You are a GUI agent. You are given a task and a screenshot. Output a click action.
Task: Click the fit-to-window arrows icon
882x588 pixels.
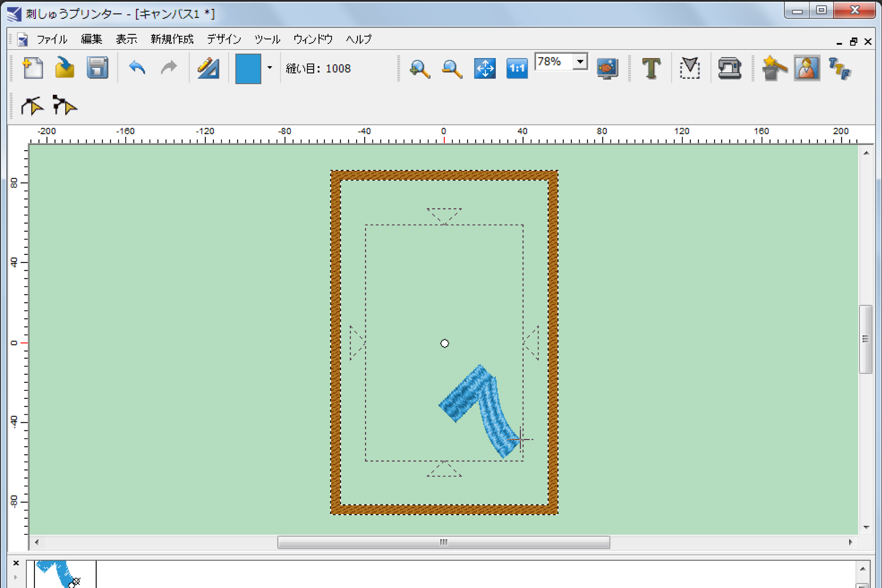pyautogui.click(x=484, y=69)
